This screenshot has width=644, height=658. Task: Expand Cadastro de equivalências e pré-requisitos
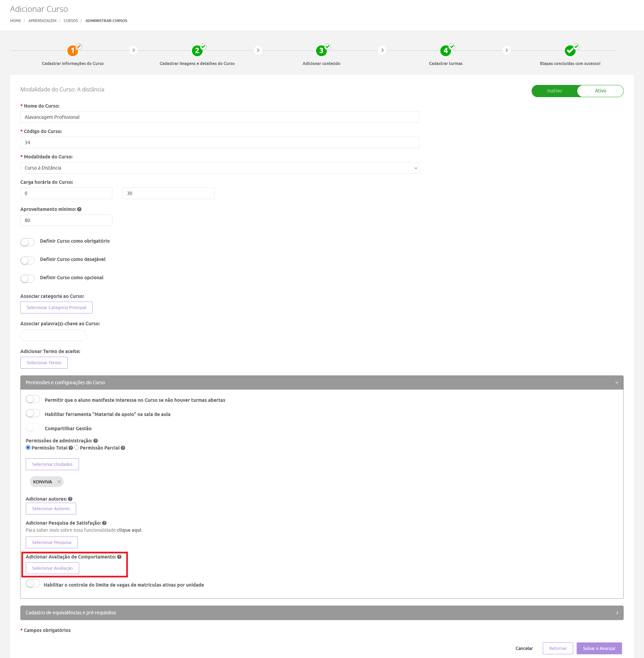tap(617, 613)
